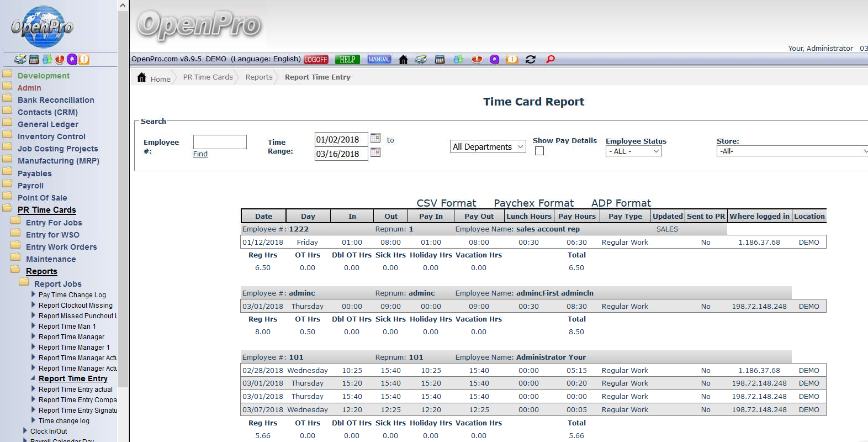Go to PR Time Cards breadcrumb
Image resolution: width=868 pixels, height=442 pixels.
click(208, 77)
